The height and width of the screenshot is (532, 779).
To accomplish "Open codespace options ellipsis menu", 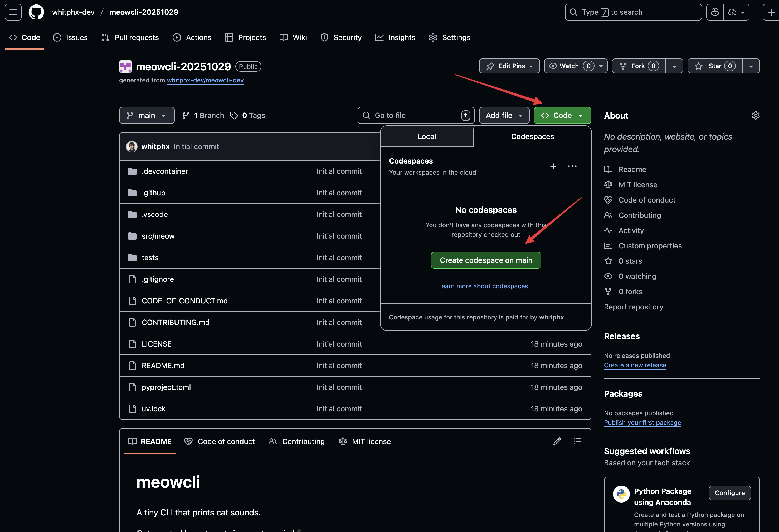I will click(572, 166).
